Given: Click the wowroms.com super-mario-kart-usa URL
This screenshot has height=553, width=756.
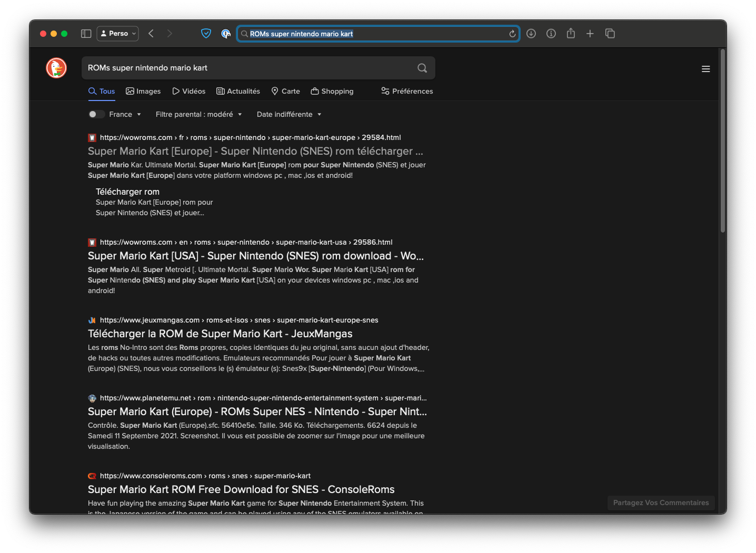Looking at the screenshot, I should [246, 242].
